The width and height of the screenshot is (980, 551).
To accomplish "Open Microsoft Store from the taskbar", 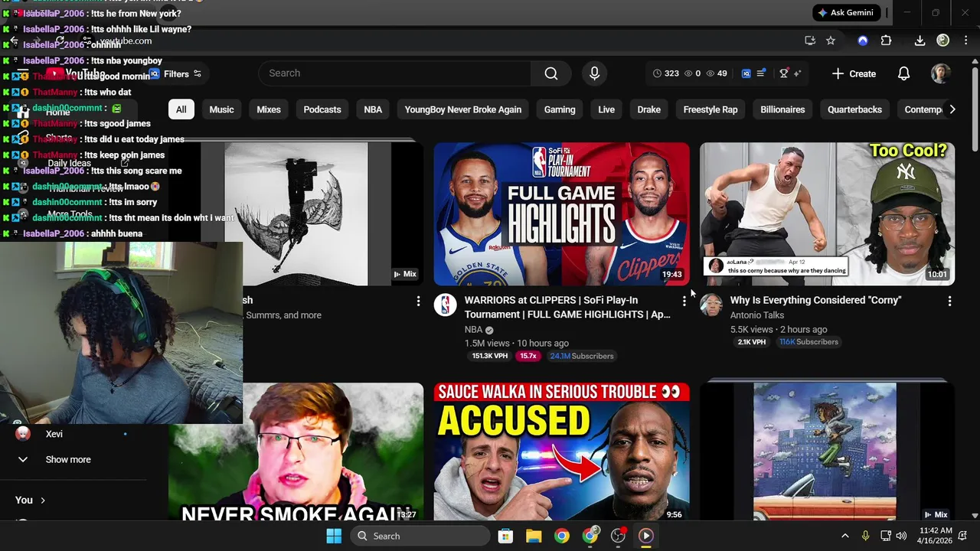I will (x=505, y=536).
